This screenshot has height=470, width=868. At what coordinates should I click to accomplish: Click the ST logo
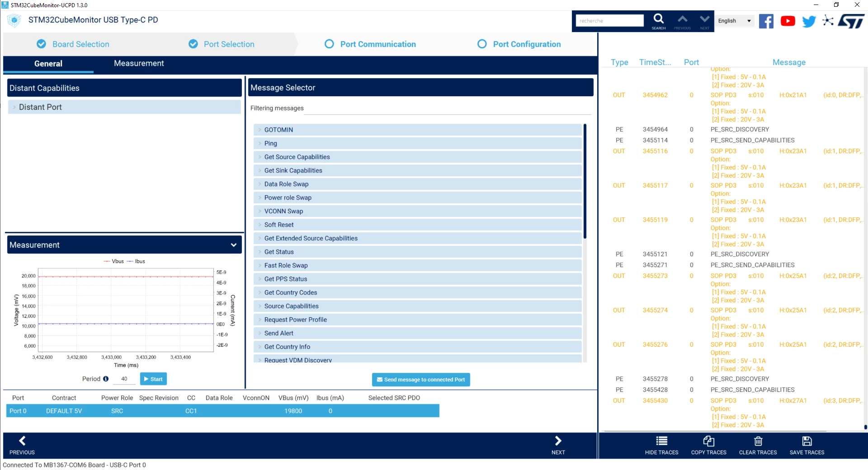[851, 21]
